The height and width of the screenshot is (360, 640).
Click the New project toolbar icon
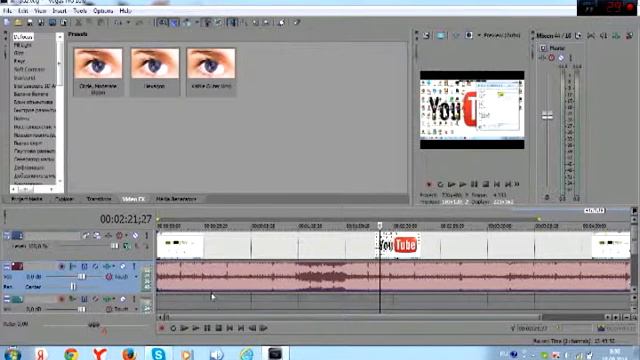pyautogui.click(x=7, y=22)
